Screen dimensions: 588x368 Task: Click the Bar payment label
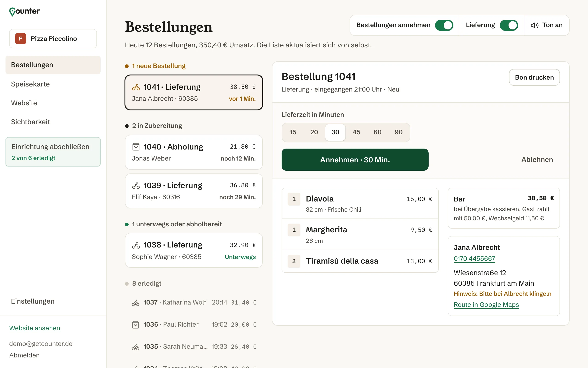[x=459, y=199]
